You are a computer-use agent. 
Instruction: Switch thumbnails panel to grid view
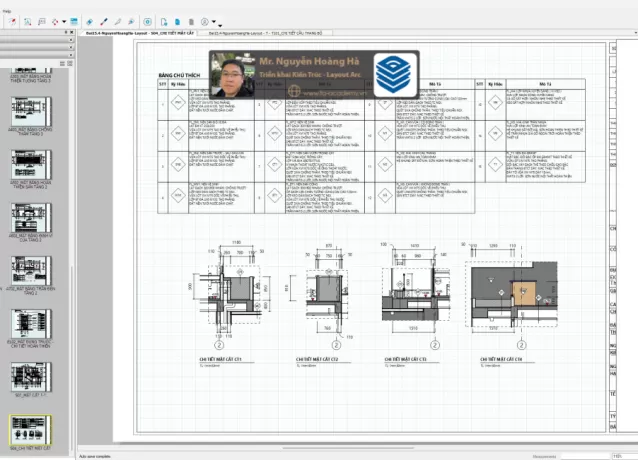(x=70, y=63)
